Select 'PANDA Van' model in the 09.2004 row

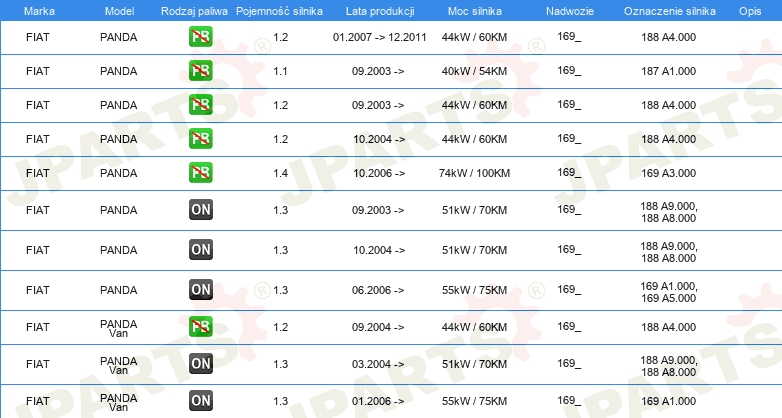119,328
